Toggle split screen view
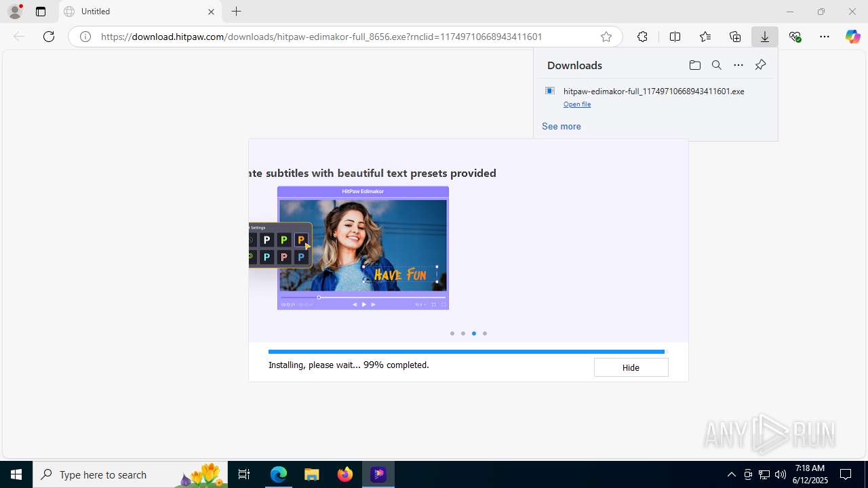This screenshot has width=868, height=488. [x=675, y=37]
